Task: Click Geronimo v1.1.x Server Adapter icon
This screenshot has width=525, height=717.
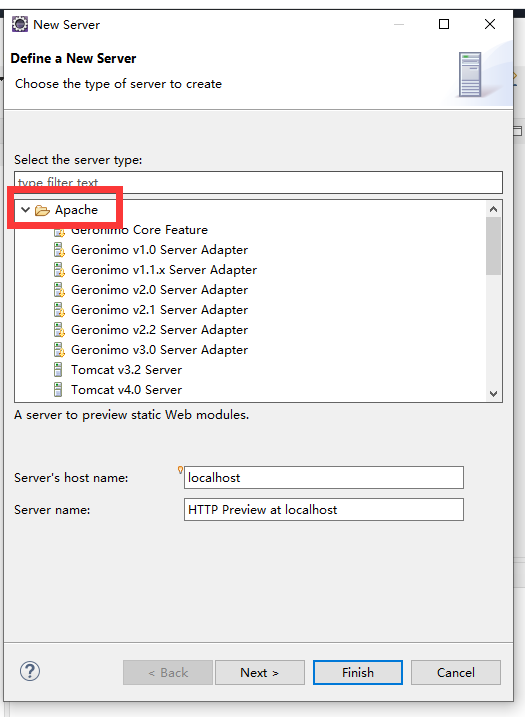Action: [59, 270]
